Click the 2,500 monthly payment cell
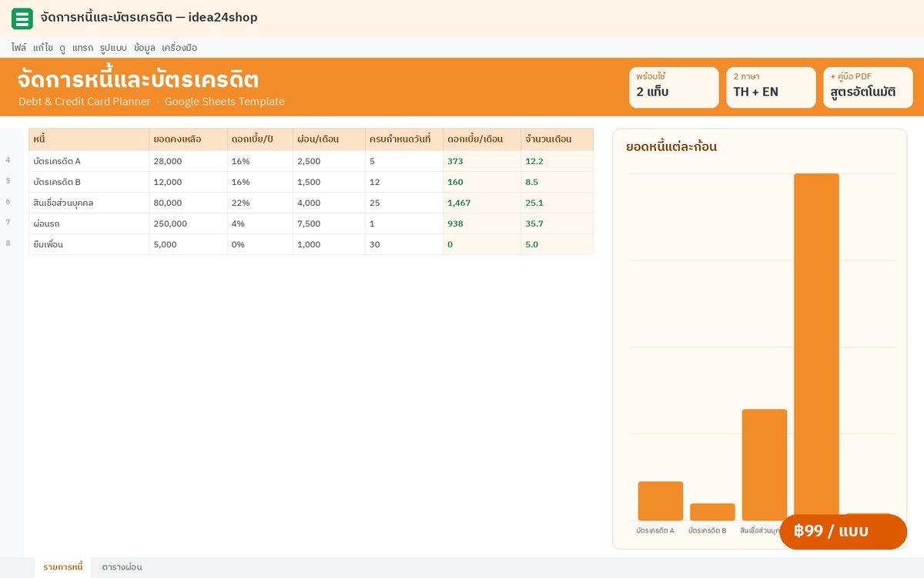The height and width of the screenshot is (578, 924). point(330,161)
